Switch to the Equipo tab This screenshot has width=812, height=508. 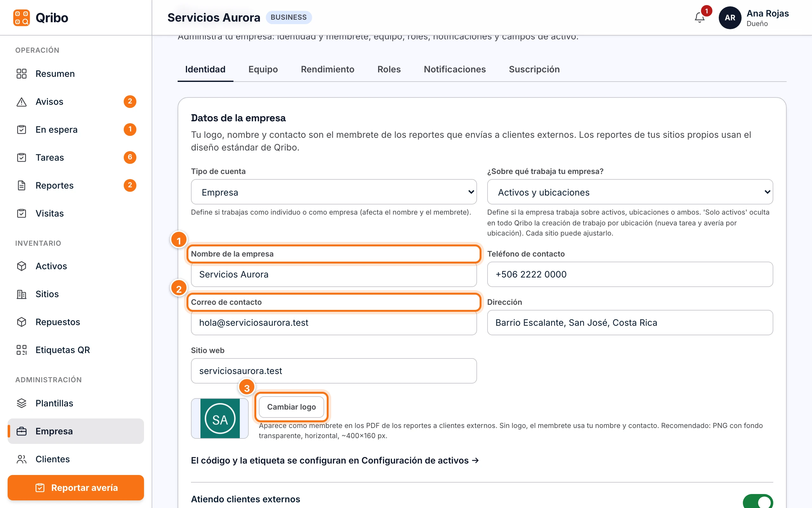pyautogui.click(x=263, y=69)
